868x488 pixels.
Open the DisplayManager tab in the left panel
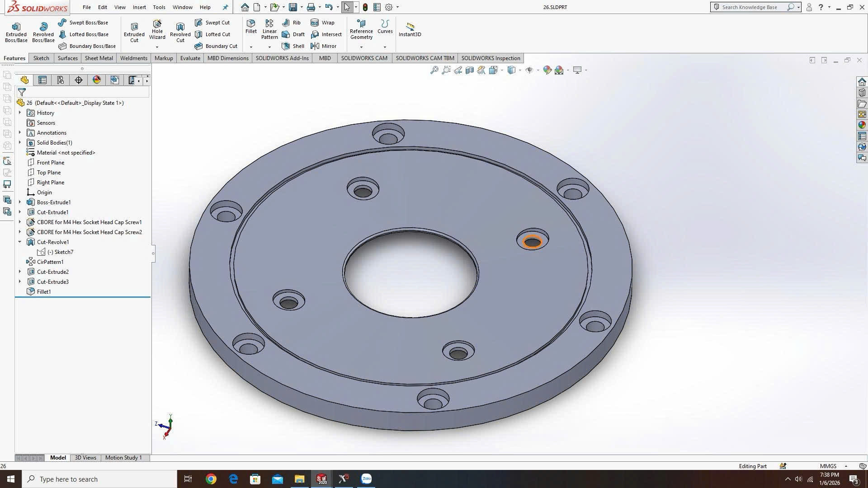(97, 80)
